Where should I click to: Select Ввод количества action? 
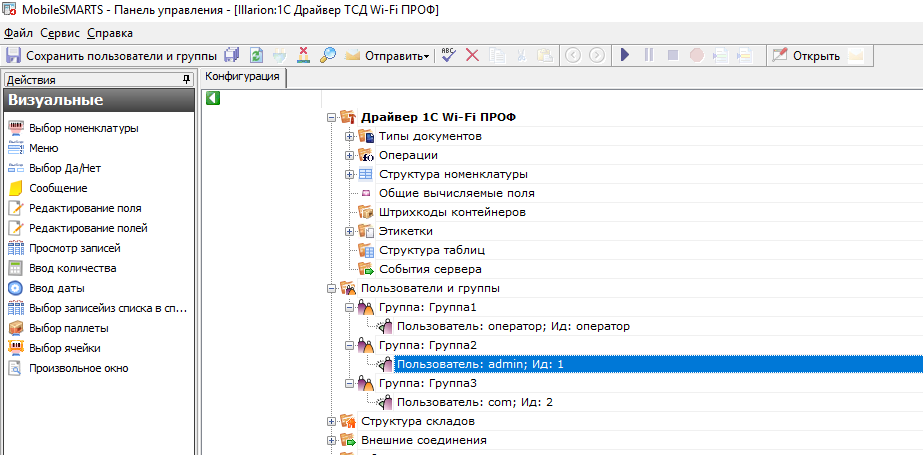pos(72,268)
